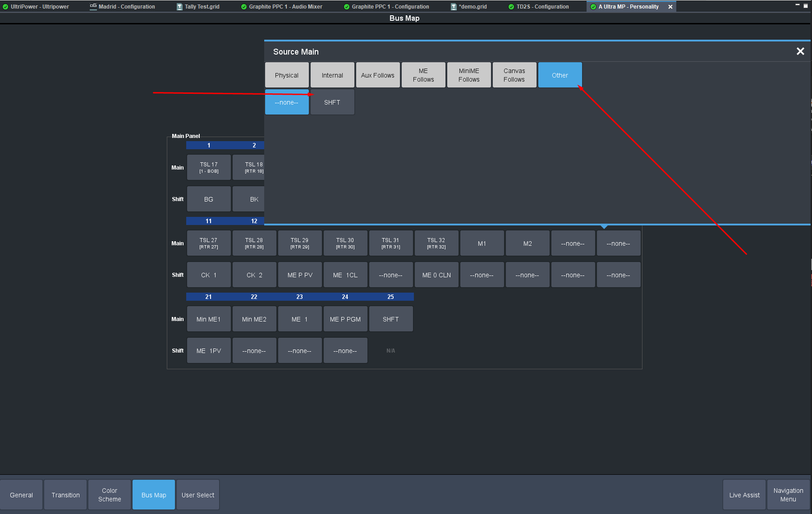Screen dimensions: 812x514
Task: Open the *demo.grid tab
Action: [469, 7]
